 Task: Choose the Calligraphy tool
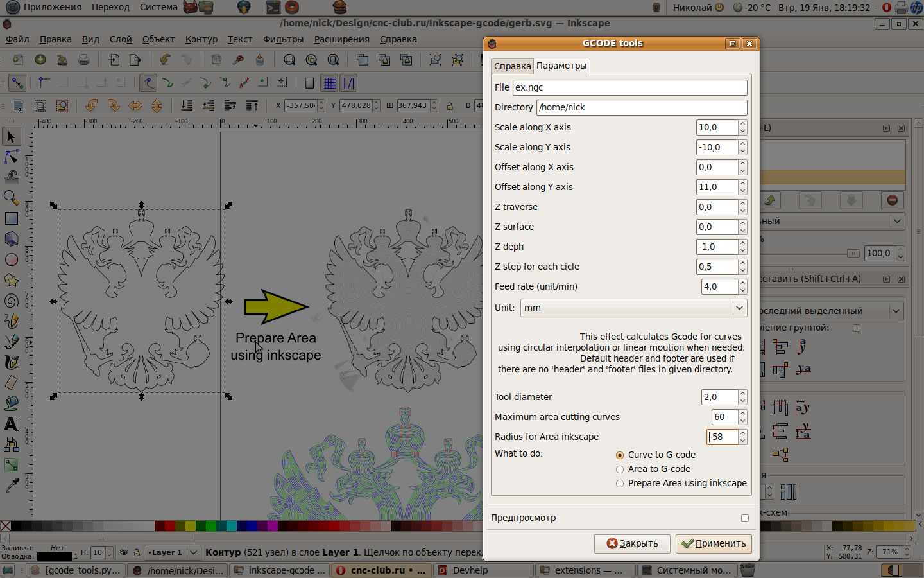[12, 362]
